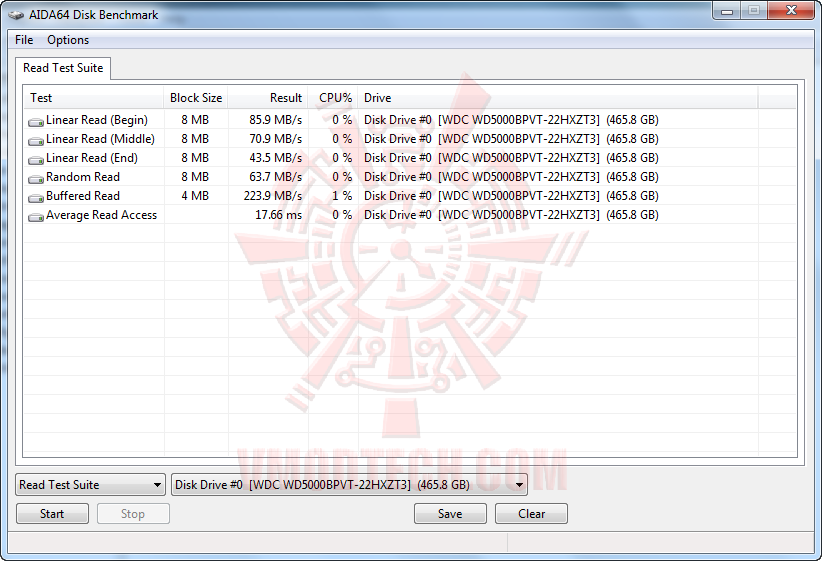The image size is (822, 561).
Task: Sort by the Drive column header
Action: coord(558,98)
